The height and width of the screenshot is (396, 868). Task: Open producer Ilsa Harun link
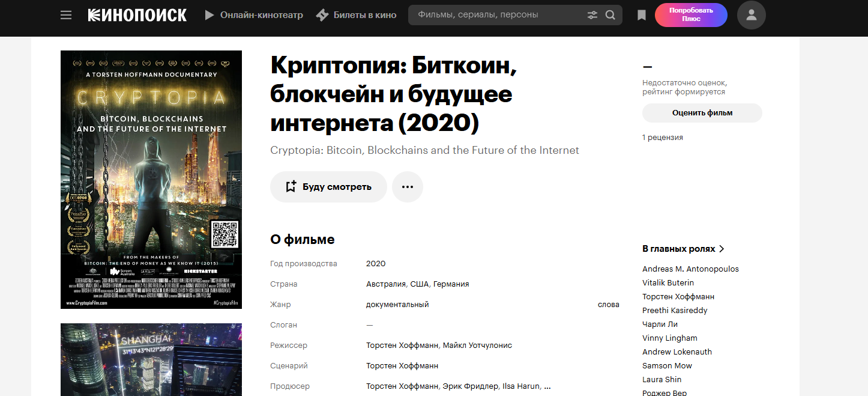coord(520,386)
